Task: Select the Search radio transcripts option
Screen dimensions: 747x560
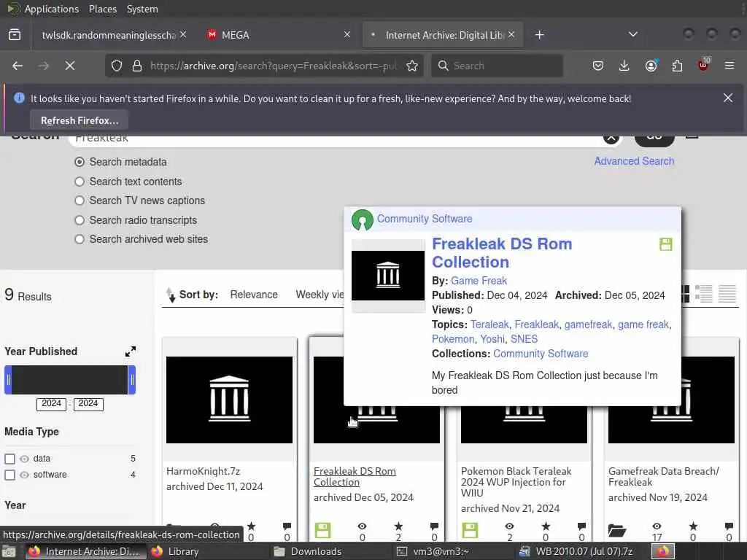Action: click(x=80, y=220)
